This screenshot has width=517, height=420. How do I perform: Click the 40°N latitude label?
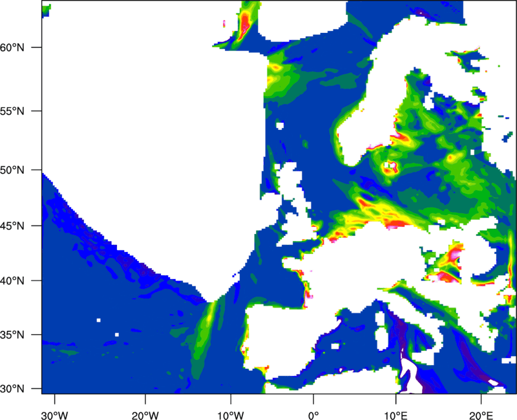click(12, 281)
